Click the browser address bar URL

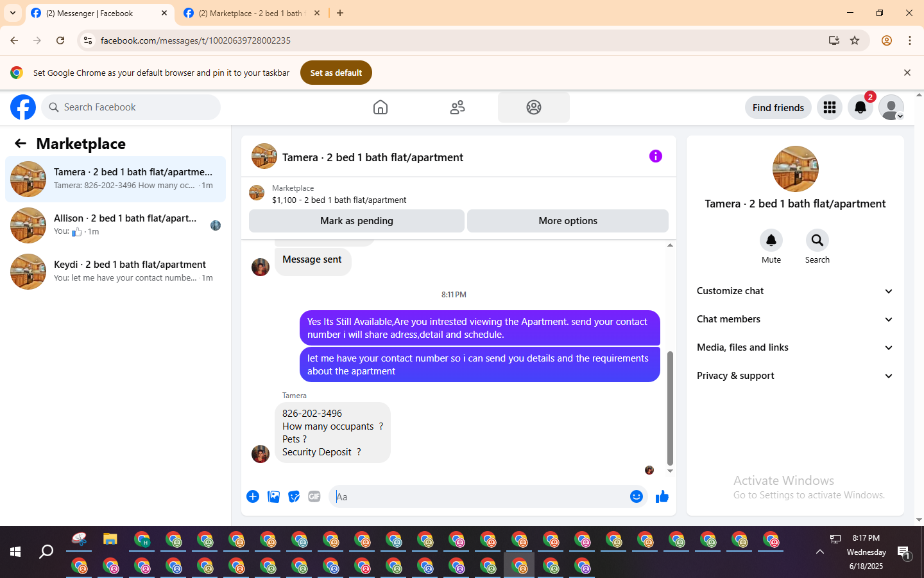tap(196, 40)
